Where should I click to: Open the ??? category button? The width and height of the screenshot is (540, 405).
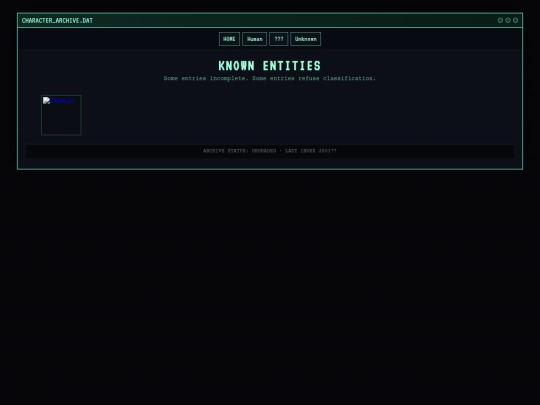click(x=279, y=39)
